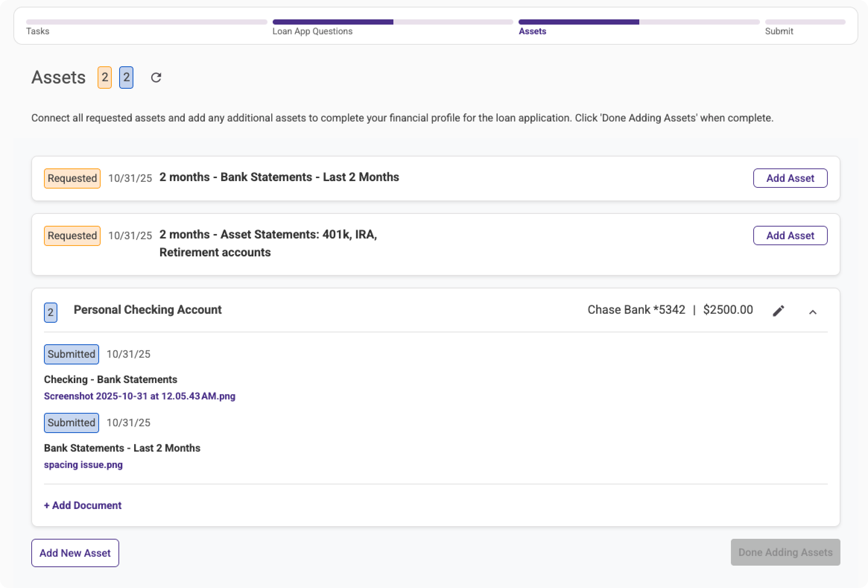Open Screenshot 2025-10-31 file link
The width and height of the screenshot is (868, 588).
click(140, 396)
